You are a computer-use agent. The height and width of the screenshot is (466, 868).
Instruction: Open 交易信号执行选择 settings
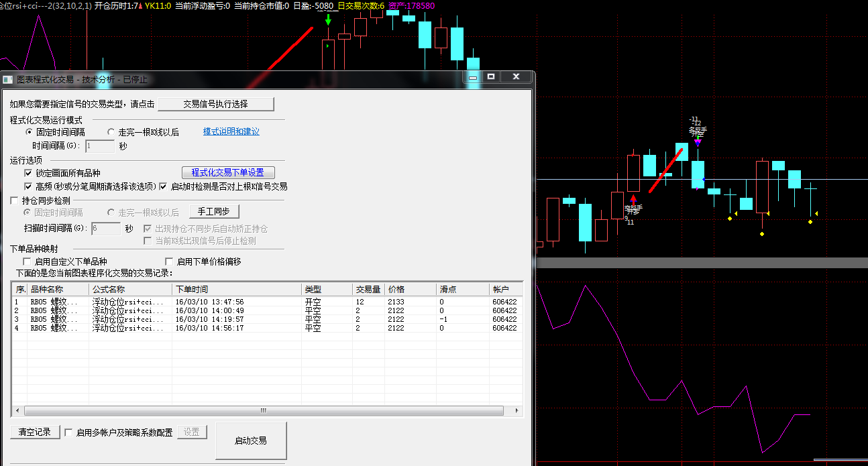coord(216,104)
